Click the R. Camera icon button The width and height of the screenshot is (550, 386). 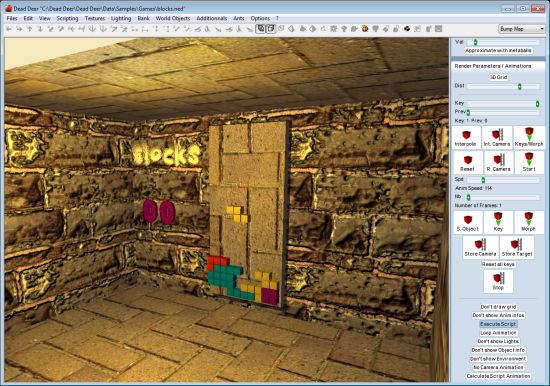coord(498,163)
